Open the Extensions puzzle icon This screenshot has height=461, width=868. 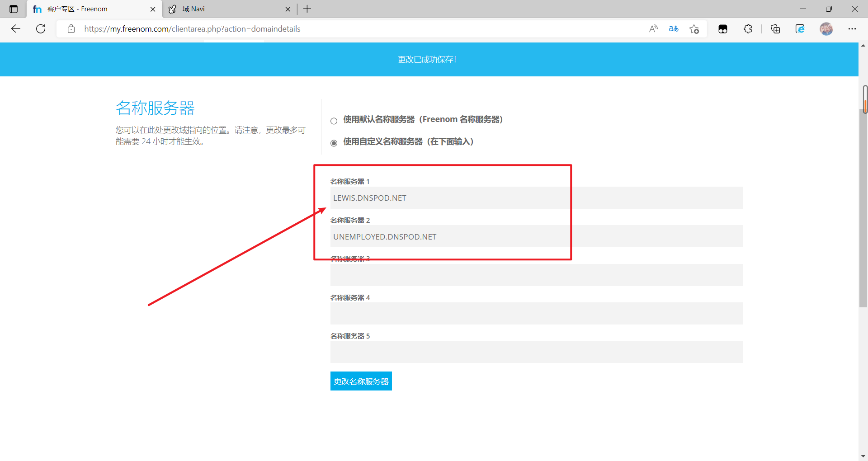click(x=748, y=29)
